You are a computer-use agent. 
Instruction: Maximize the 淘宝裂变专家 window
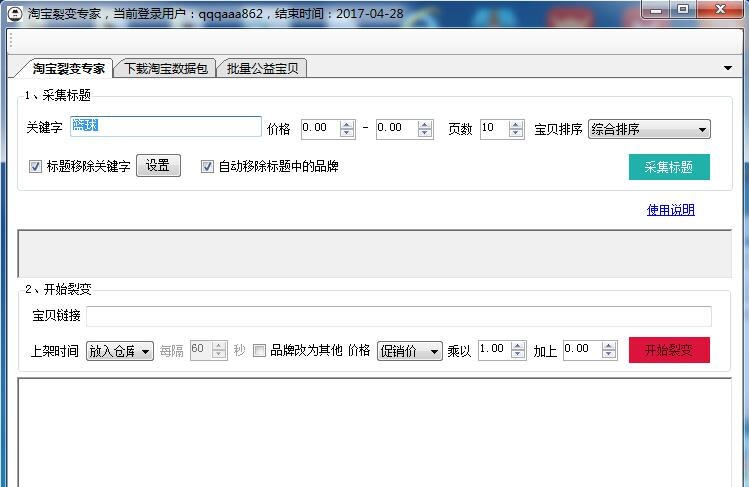(x=683, y=10)
